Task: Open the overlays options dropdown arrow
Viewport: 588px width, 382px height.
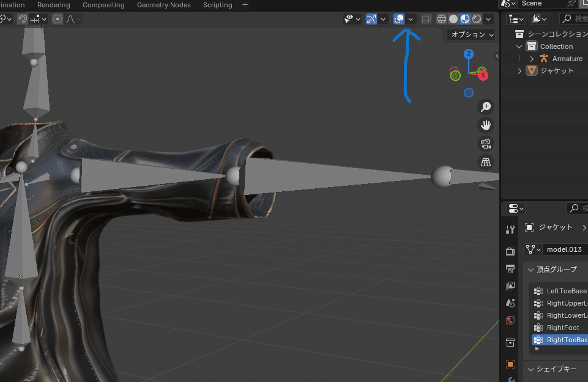Action: click(411, 19)
